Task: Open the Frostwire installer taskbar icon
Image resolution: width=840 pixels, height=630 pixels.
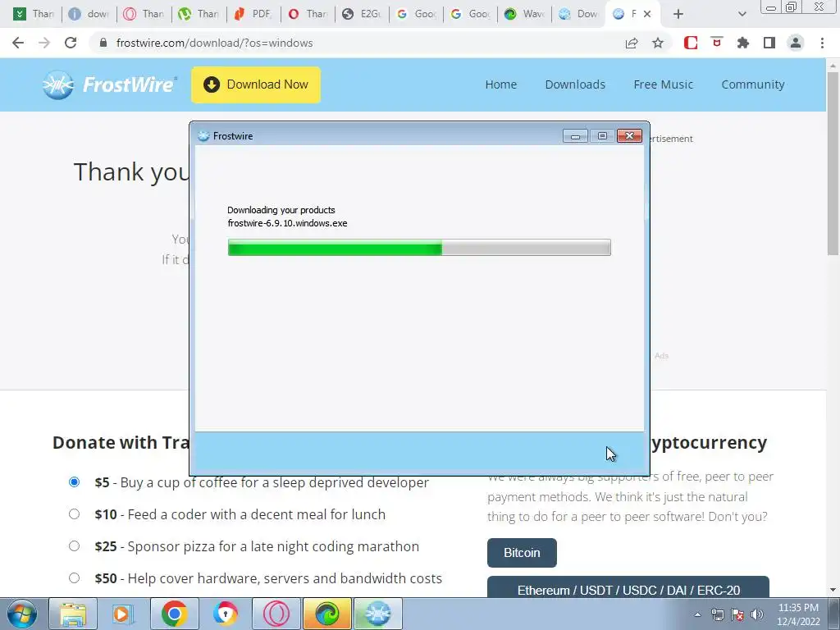Action: 377,614
